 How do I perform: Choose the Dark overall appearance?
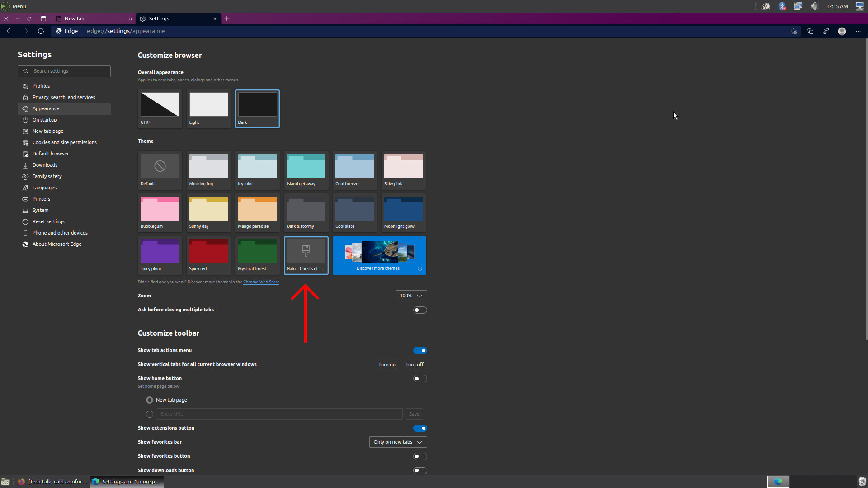[257, 109]
